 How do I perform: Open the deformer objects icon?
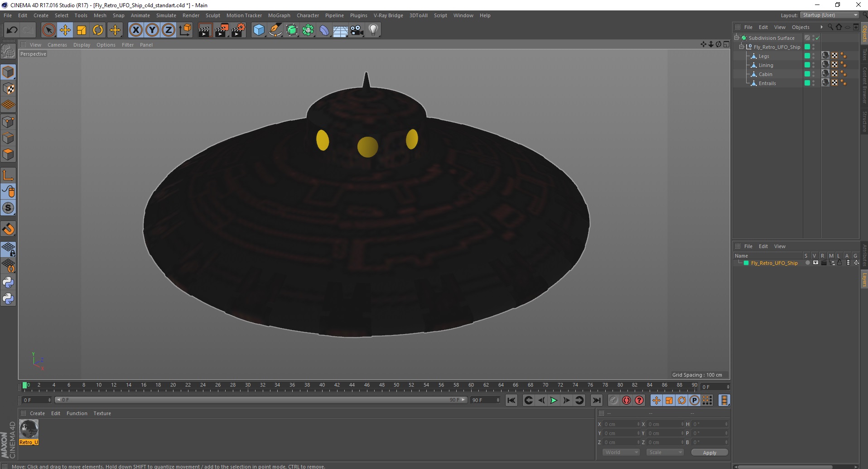tap(324, 30)
